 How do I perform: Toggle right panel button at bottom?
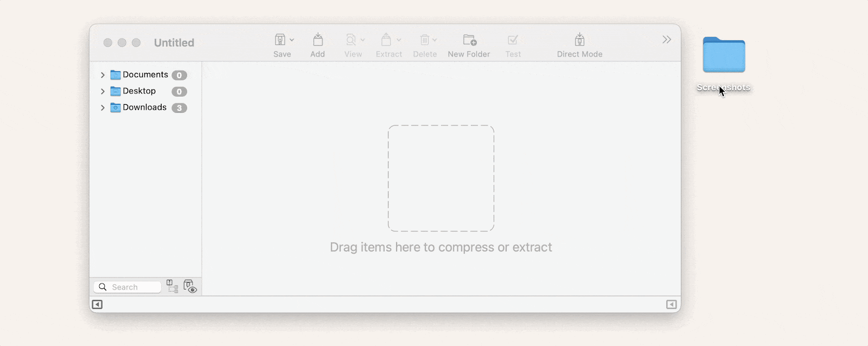[x=672, y=304]
